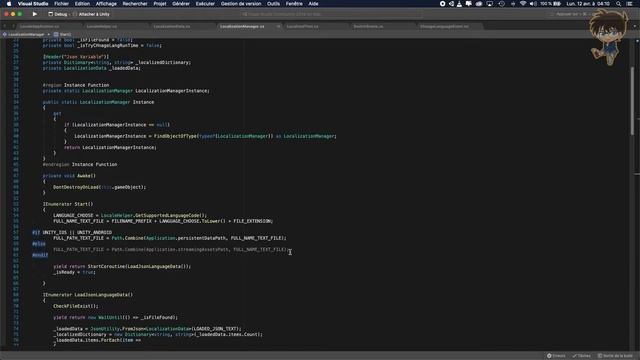Open the Edition menu
The image size is (640, 360).
[x=82, y=4]
